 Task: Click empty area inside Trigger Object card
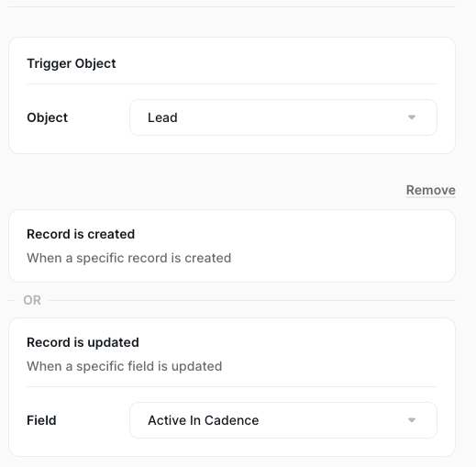coord(275,61)
